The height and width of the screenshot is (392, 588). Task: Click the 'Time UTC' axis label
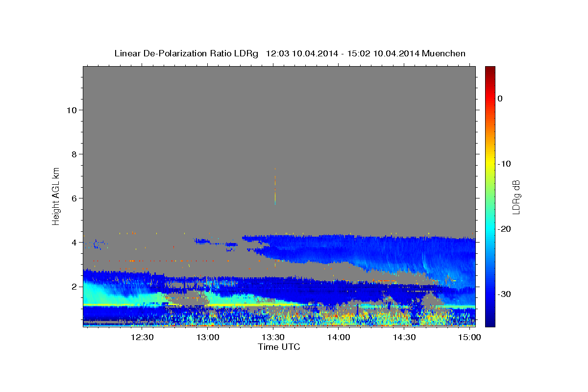(x=279, y=347)
